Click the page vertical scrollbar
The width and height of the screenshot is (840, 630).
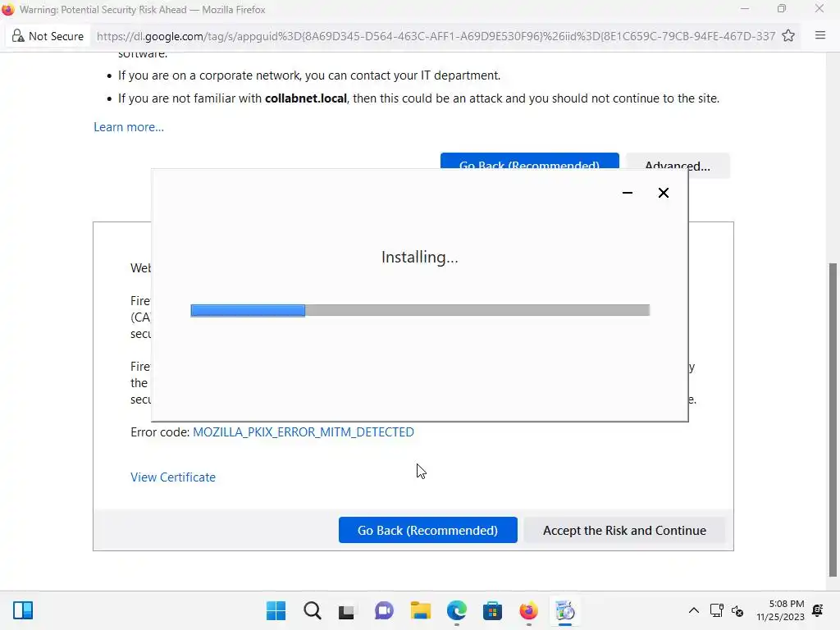833,420
